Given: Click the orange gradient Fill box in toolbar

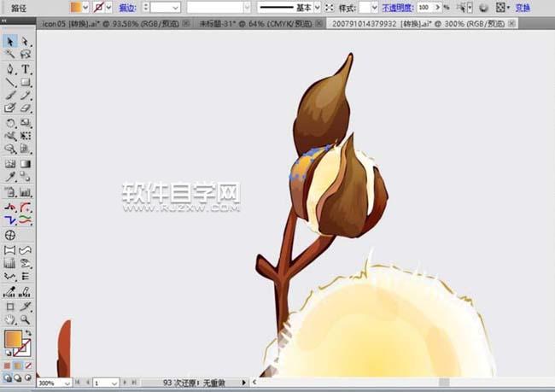Looking at the screenshot, I should click(13, 339).
